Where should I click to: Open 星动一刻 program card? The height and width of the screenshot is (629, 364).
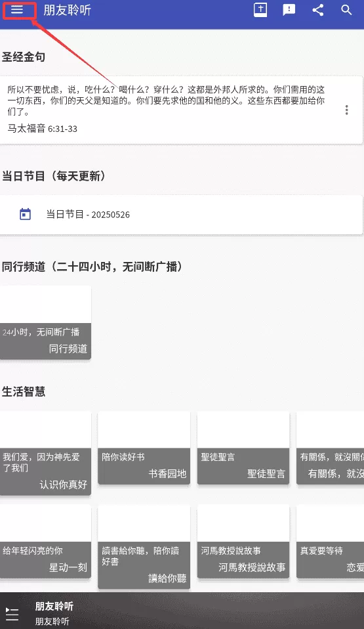coord(45,542)
